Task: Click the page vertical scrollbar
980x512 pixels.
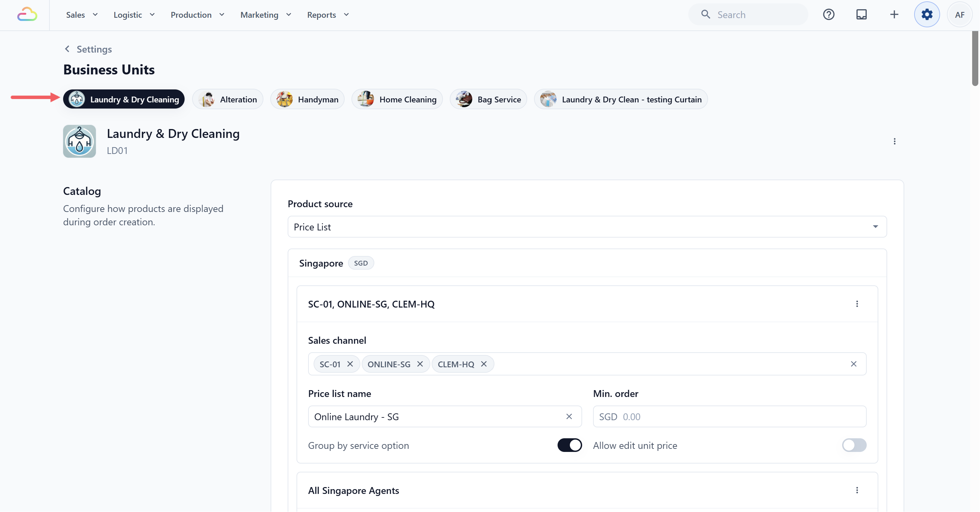Action: coord(975,59)
